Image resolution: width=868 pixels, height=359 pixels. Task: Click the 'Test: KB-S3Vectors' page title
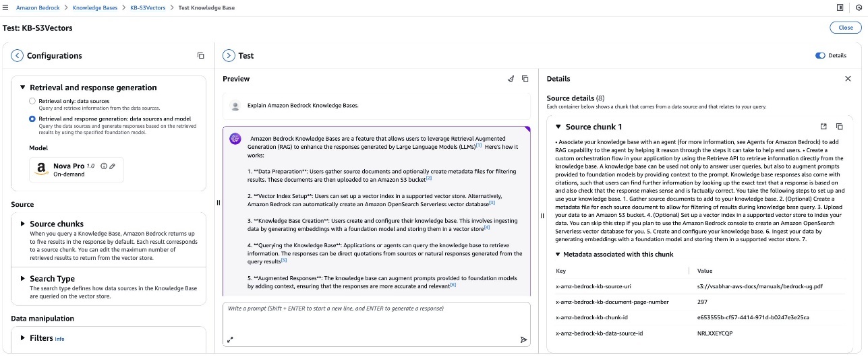pyautogui.click(x=37, y=28)
